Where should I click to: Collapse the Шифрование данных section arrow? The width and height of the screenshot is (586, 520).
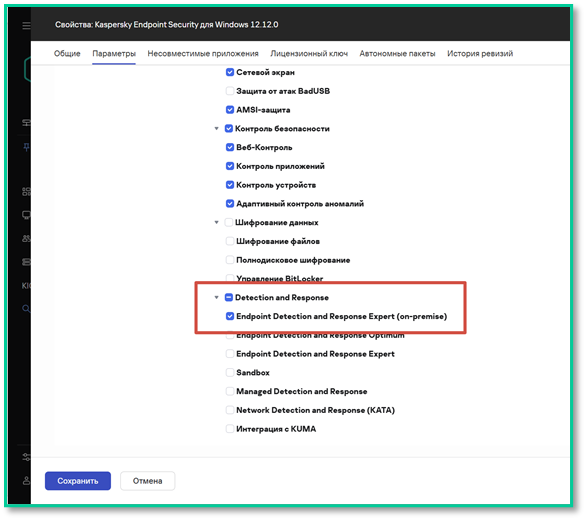point(216,222)
